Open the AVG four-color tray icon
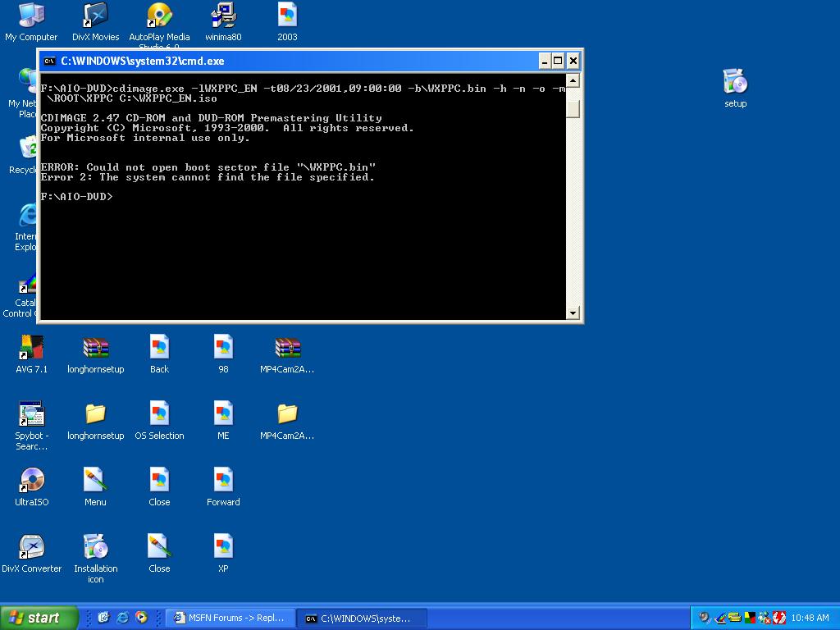 pos(750,618)
